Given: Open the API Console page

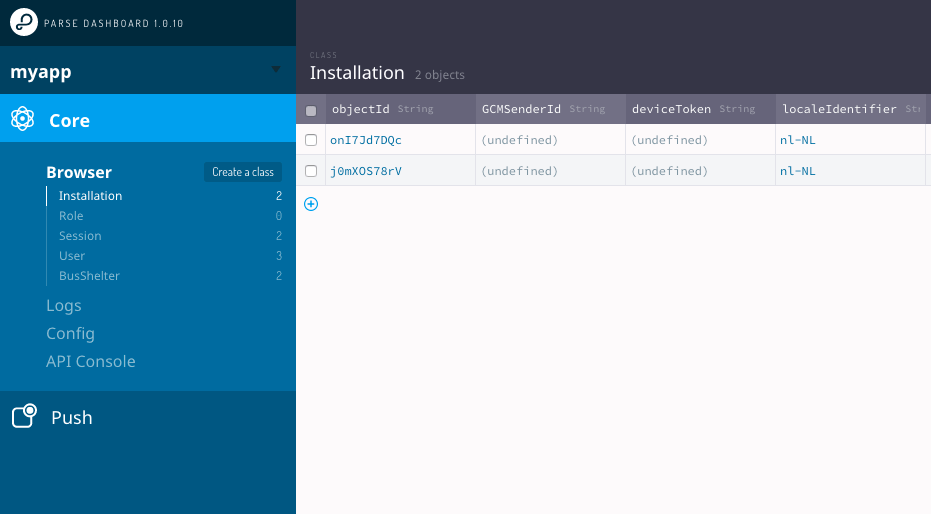Looking at the screenshot, I should click(91, 361).
